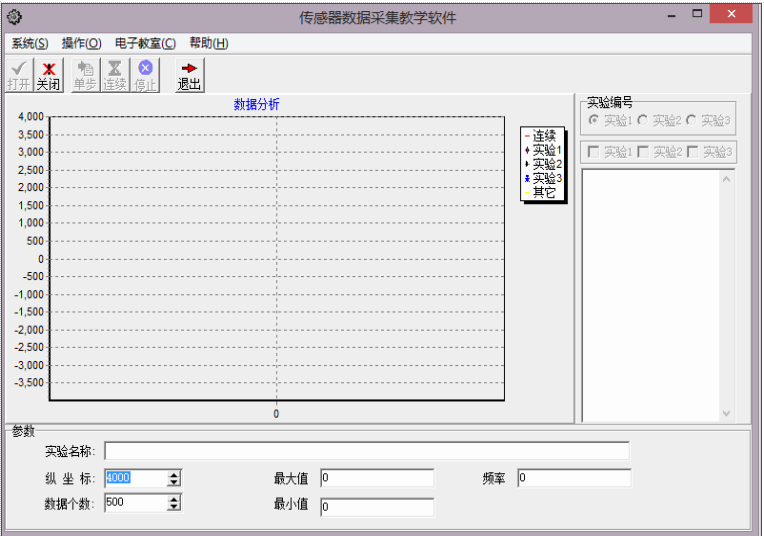The image size is (764, 536).
Task: Click the 打开 (Open) toolbar icon
Action: coord(18,69)
